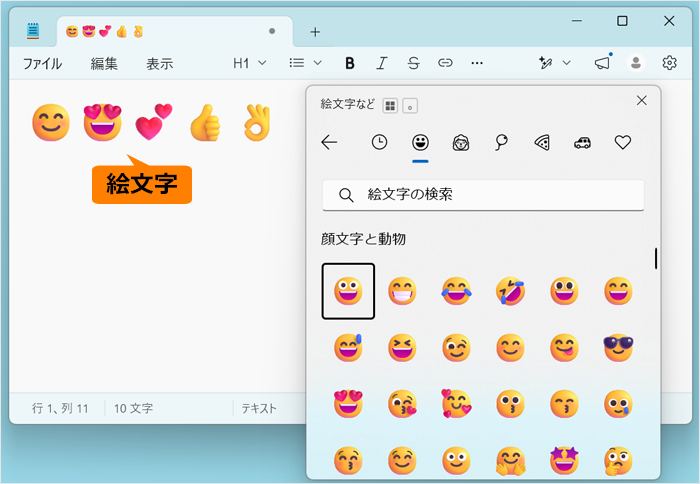Open the 表示 menu

coord(159,64)
